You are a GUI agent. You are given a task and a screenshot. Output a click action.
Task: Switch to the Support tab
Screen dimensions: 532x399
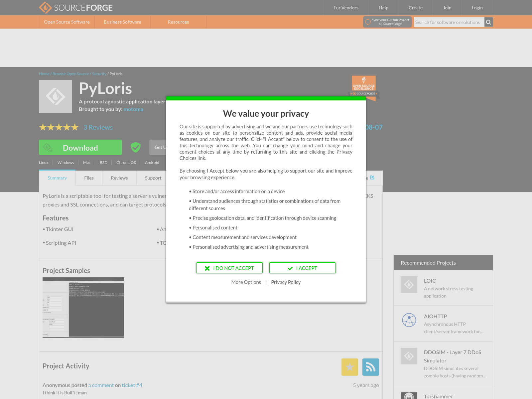click(153, 178)
